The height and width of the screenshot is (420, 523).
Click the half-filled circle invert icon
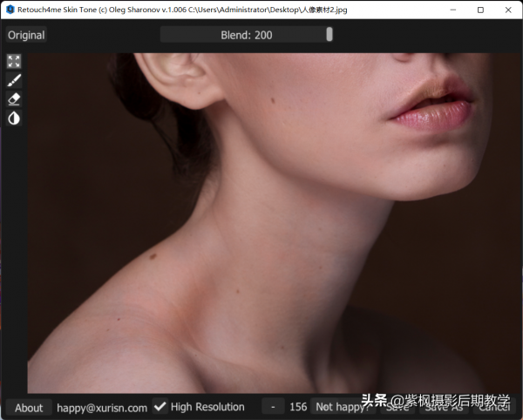[x=14, y=118]
